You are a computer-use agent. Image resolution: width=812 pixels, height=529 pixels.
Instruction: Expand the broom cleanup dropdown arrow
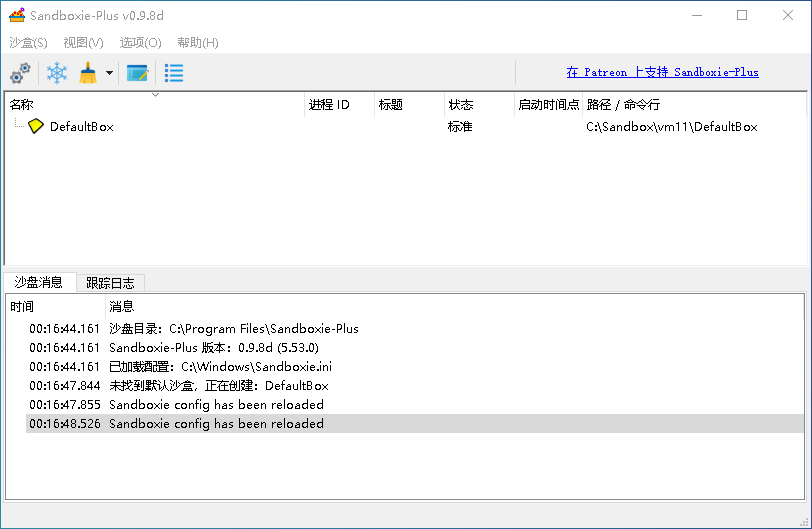[x=109, y=73]
